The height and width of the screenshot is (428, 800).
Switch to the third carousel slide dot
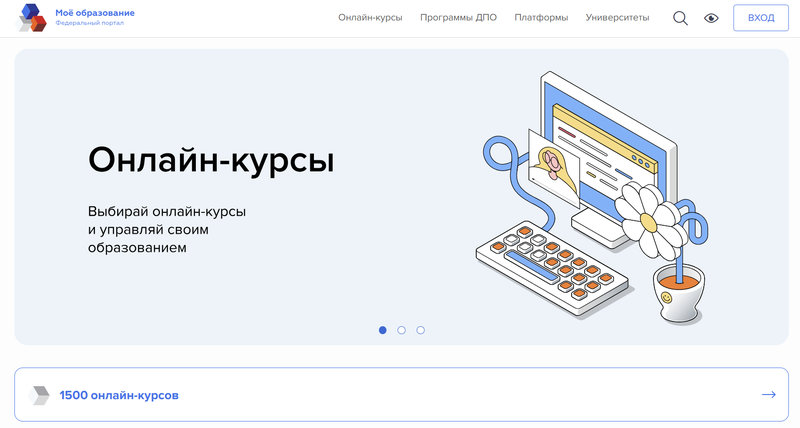[x=420, y=330]
